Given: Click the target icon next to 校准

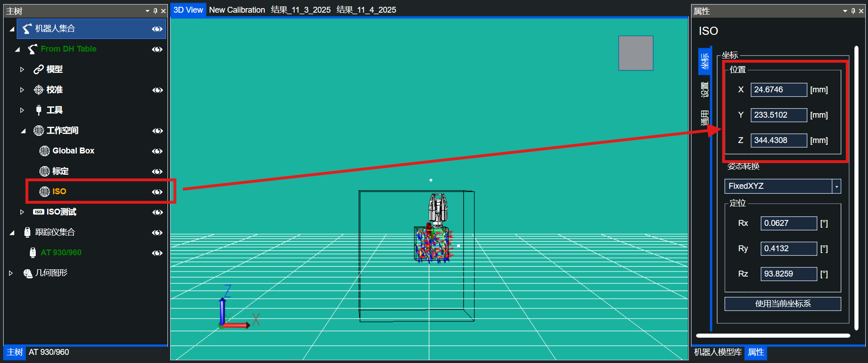Looking at the screenshot, I should pyautogui.click(x=38, y=90).
